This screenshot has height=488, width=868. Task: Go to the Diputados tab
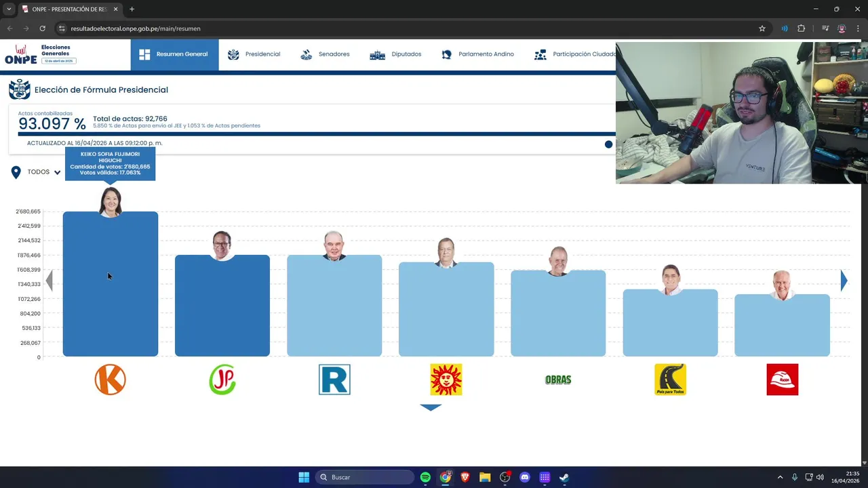[395, 54]
